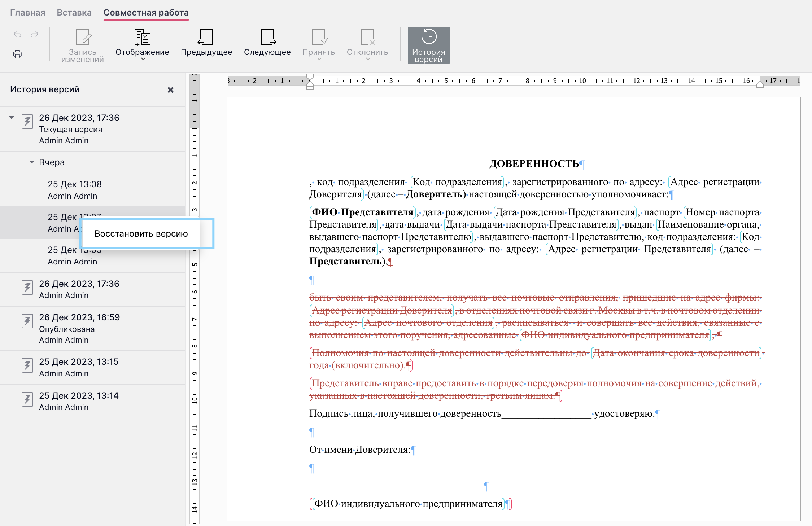Click the right indent marker on ruler
The image size is (812, 526).
(760, 84)
